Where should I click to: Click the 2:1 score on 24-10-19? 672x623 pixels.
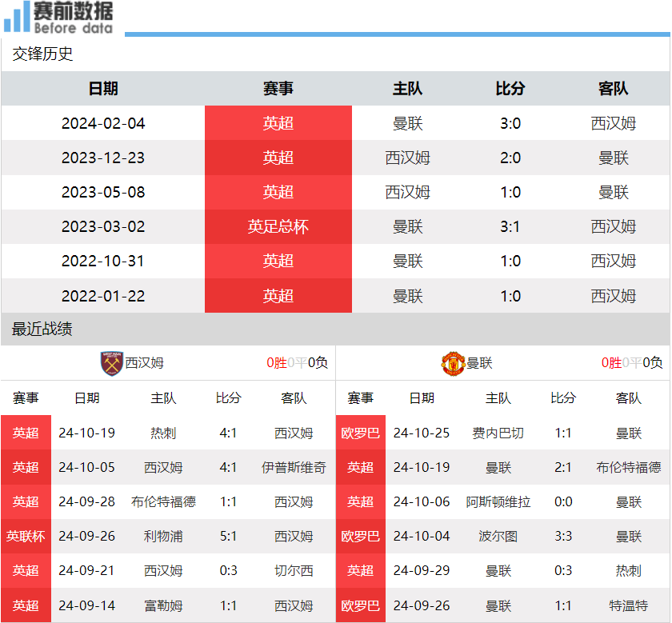pyautogui.click(x=563, y=467)
